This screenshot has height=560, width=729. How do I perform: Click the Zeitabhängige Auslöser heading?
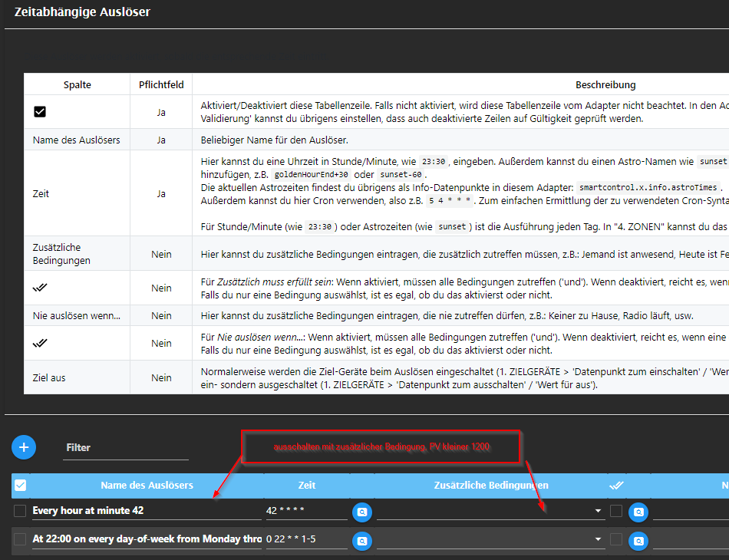[82, 12]
